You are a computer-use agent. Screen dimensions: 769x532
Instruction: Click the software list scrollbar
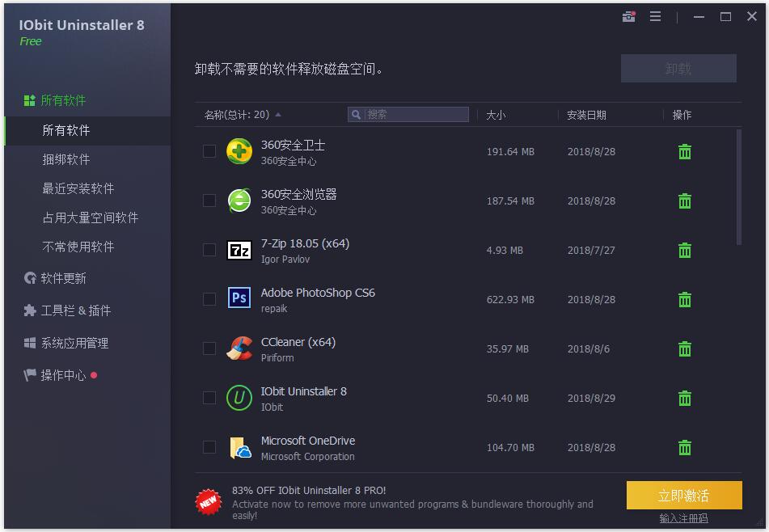click(738, 187)
